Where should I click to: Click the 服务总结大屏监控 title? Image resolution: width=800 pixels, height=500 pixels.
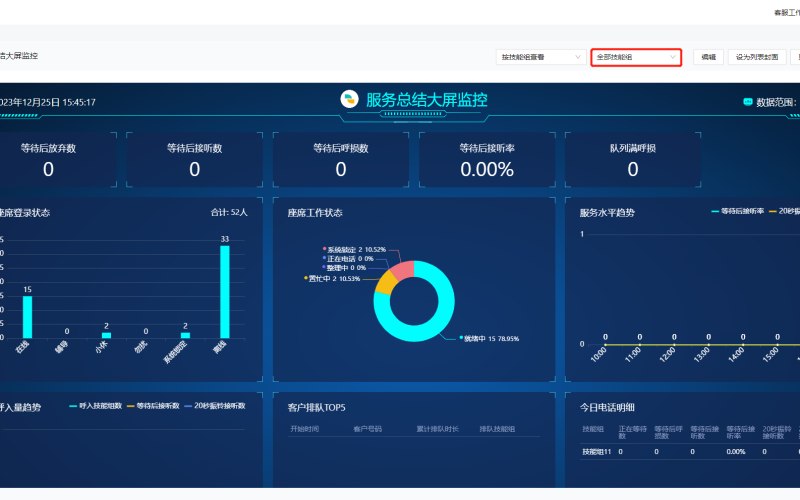(x=427, y=99)
